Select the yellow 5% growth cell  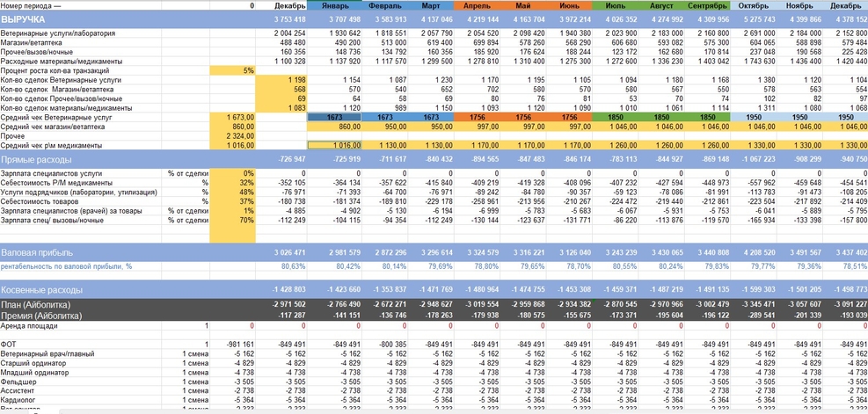(232, 71)
